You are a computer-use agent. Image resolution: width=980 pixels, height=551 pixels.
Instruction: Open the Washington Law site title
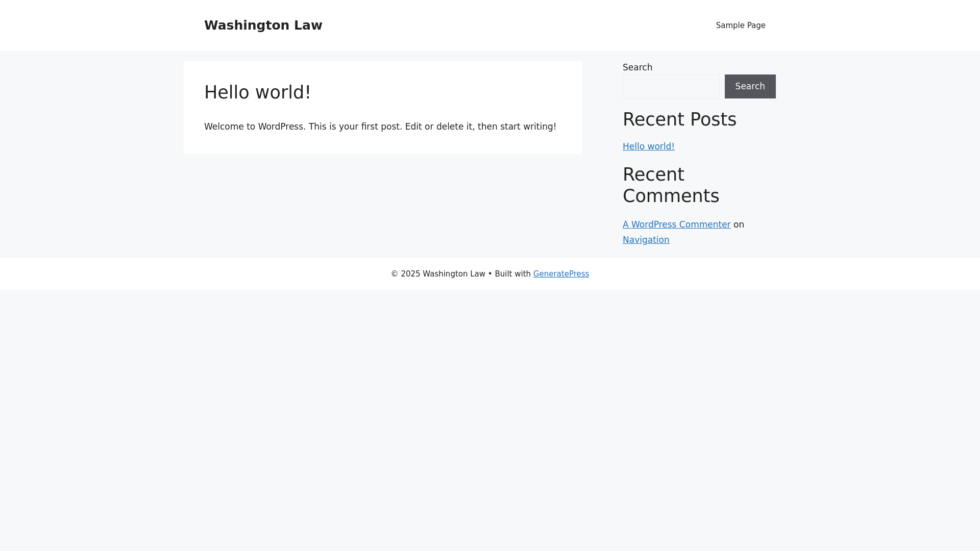pos(263,25)
